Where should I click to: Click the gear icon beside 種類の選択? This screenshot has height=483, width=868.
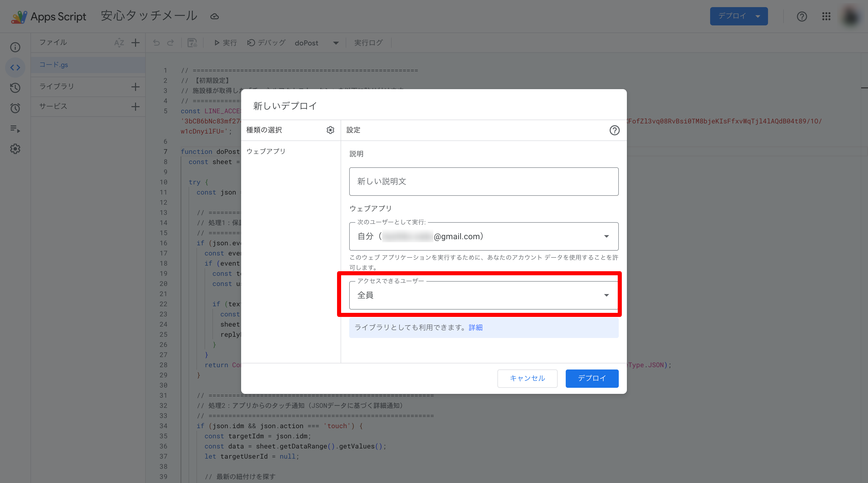(330, 130)
